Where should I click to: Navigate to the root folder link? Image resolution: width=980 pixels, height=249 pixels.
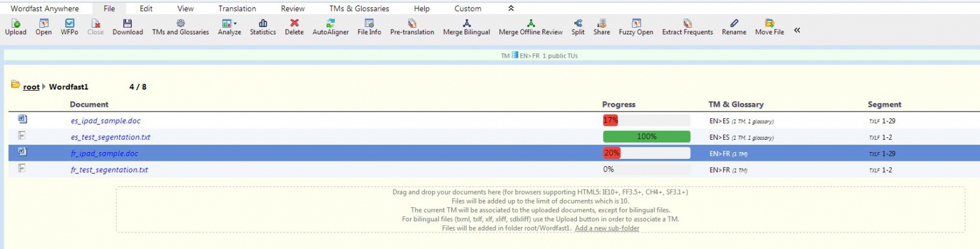click(x=31, y=87)
